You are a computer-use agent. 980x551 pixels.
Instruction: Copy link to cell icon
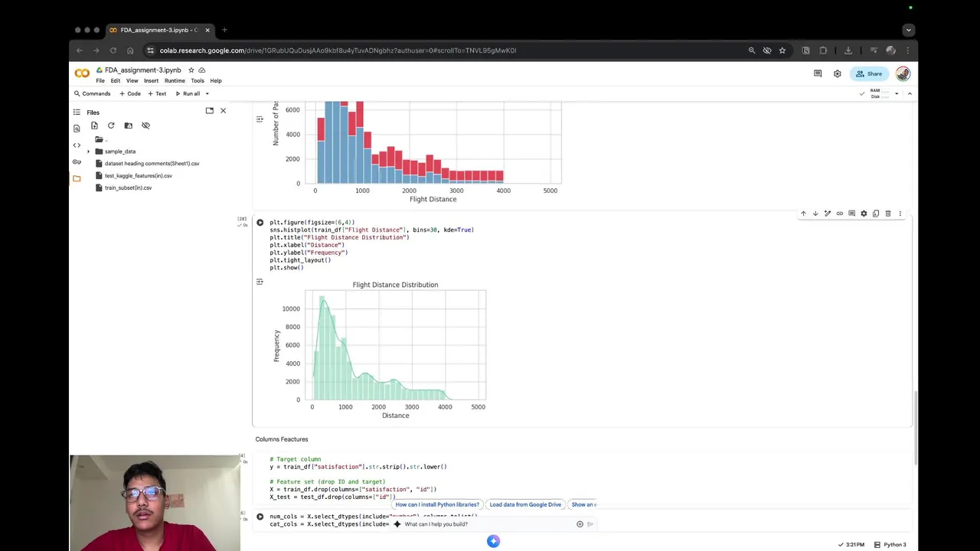pyautogui.click(x=840, y=214)
